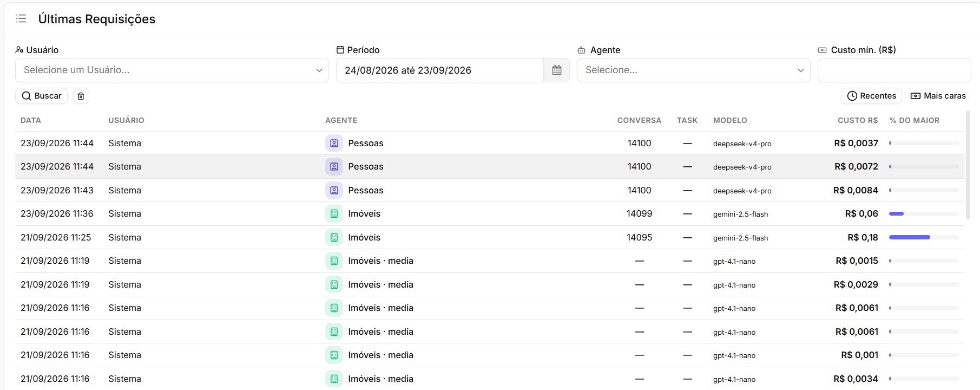Click the AGENTE column header

click(341, 120)
